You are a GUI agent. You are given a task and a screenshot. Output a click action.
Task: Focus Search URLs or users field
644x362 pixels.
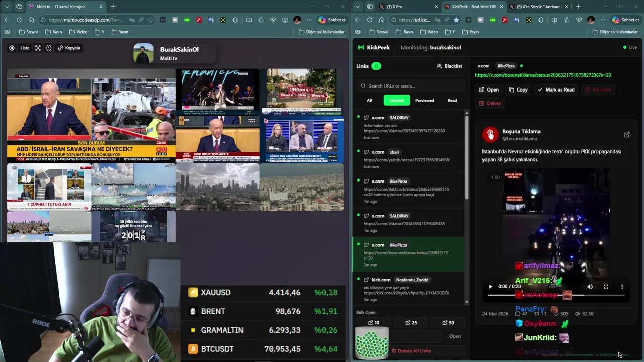pyautogui.click(x=411, y=86)
